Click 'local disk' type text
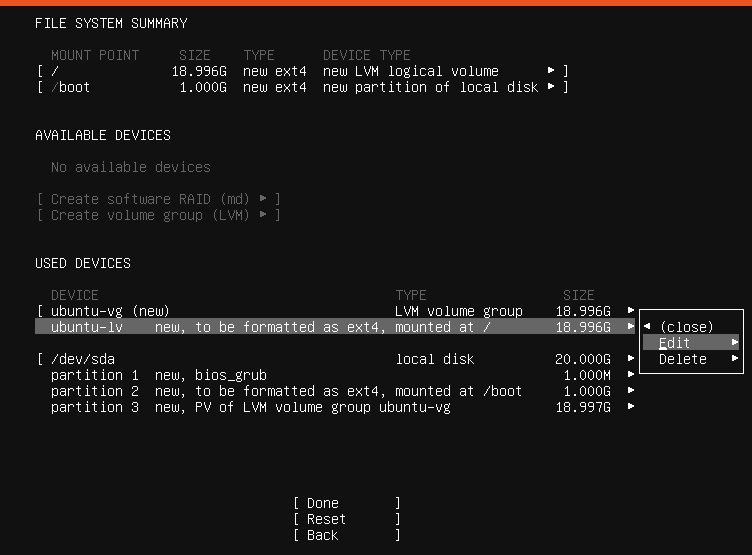Viewport: 752px width, 555px height. pyautogui.click(x=435, y=359)
